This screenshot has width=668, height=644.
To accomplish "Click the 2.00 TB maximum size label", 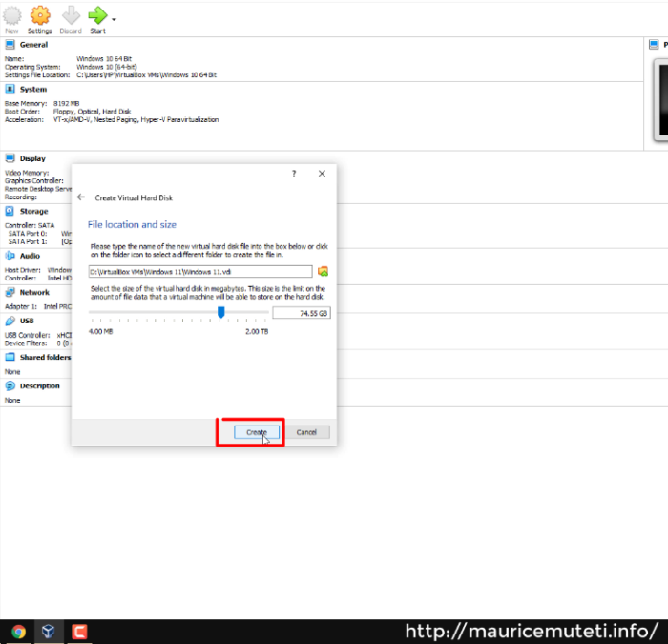I will (257, 331).
